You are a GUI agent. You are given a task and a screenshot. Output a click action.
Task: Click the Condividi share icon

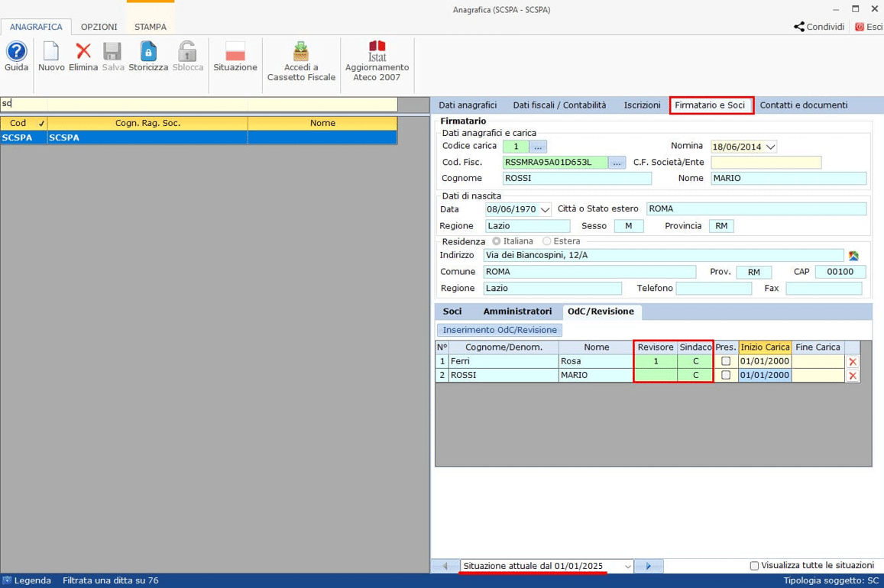tap(818, 27)
